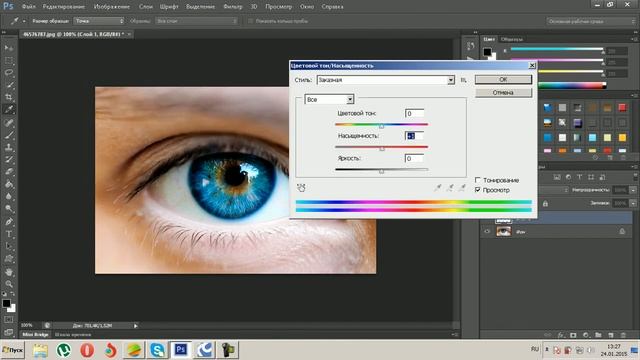640x360 pixels.
Task: Select the Shape tool
Action: (x=9, y=259)
